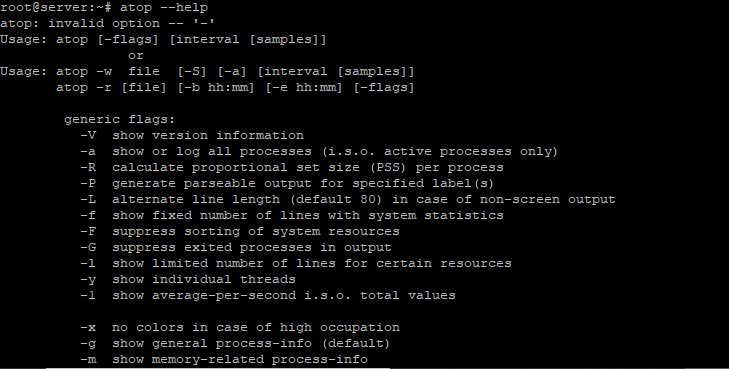729x369 pixels.
Task: Click the -F suppress sorting entry
Action: [240, 231]
